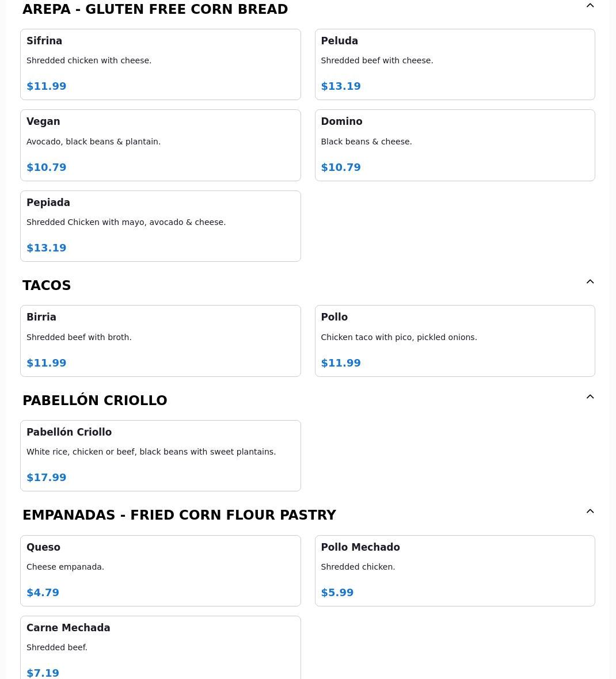This screenshot has height=679, width=616.
Task: Open the Carne Mechada empanada card
Action: pos(160,648)
